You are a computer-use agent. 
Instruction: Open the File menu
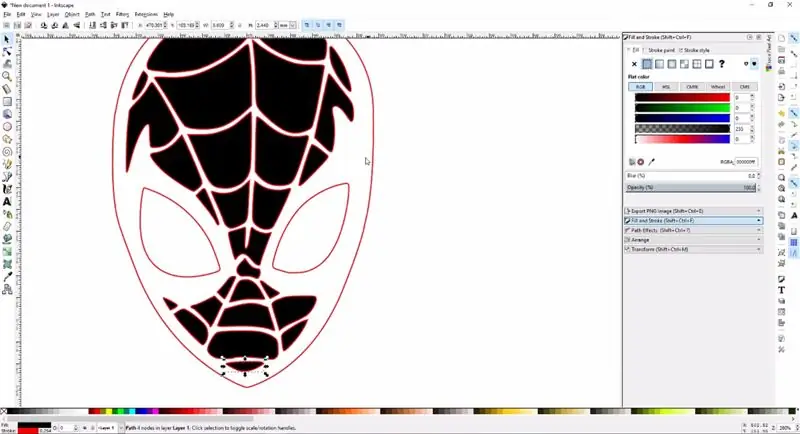point(7,14)
